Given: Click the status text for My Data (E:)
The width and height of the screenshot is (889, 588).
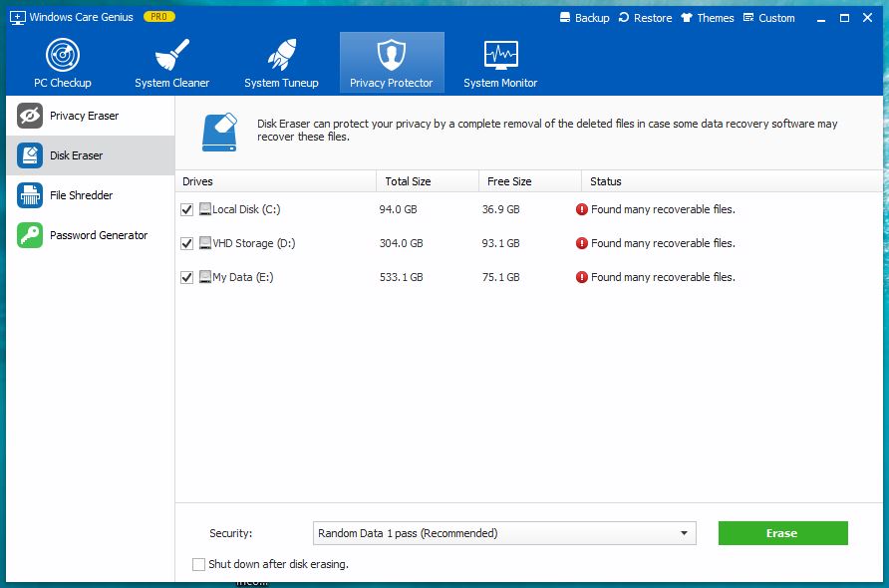Looking at the screenshot, I should click(x=663, y=278).
